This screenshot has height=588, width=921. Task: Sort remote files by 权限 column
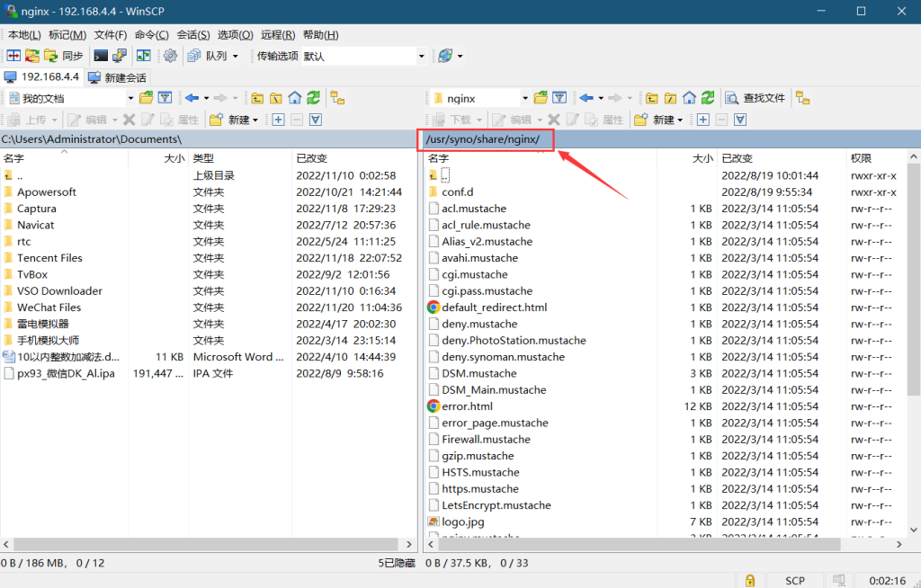pos(876,158)
